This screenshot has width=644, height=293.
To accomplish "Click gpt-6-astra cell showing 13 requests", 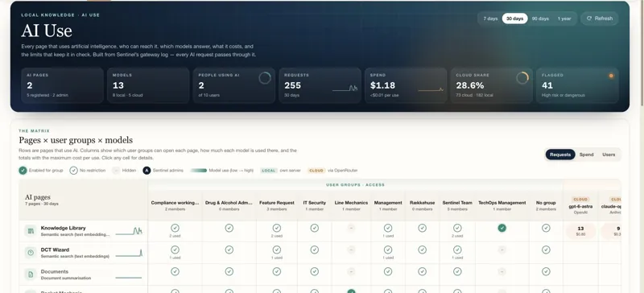I will pos(580,231).
